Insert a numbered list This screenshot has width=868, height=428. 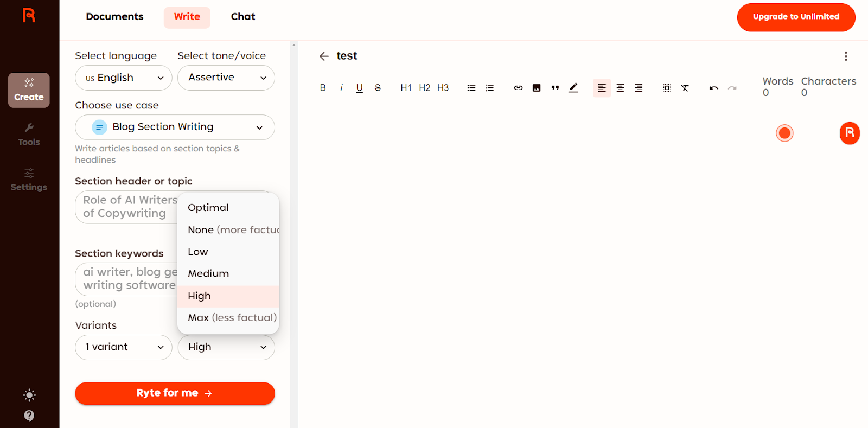pyautogui.click(x=489, y=88)
